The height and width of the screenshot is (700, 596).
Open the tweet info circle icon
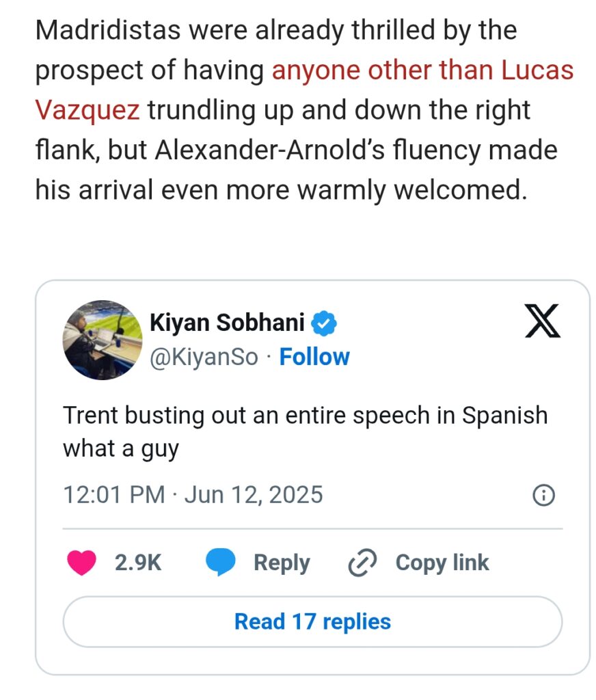coord(543,495)
